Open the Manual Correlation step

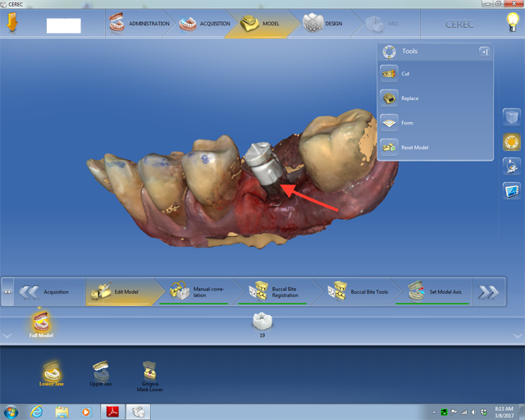pos(198,292)
